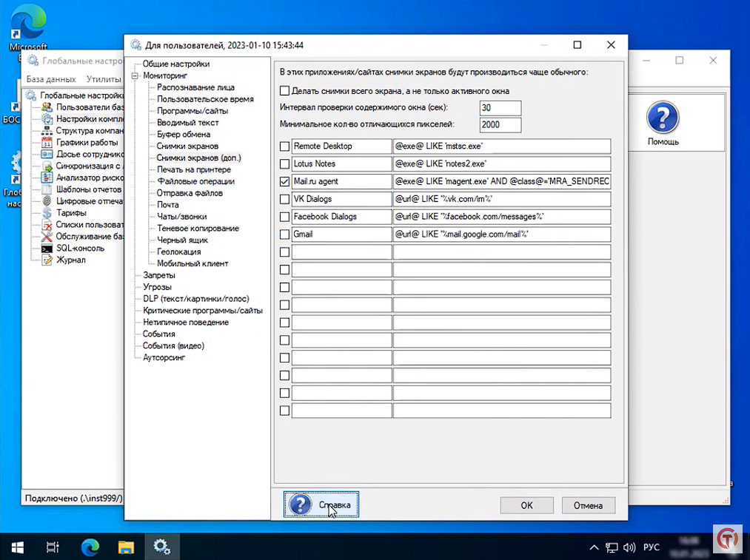The height and width of the screenshot is (560, 750).
Task: Check the Lotus Notes row checkbox
Action: coord(284,164)
